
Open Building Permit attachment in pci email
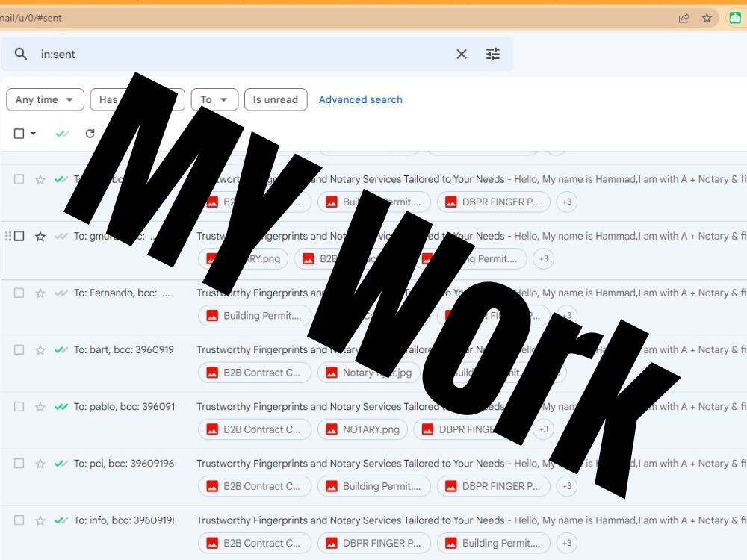pyautogui.click(x=374, y=486)
